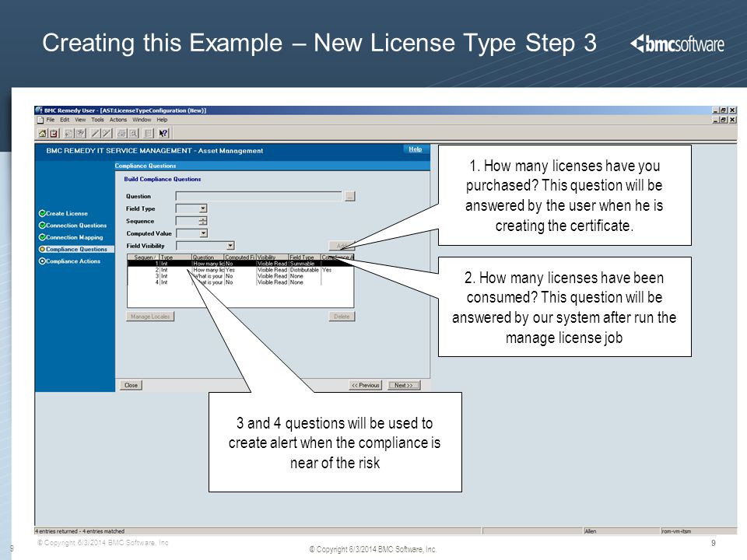Click the BMC Remedy User title bar icon
Image resolution: width=747 pixels, height=560 pixels.
pyautogui.click(x=39, y=110)
